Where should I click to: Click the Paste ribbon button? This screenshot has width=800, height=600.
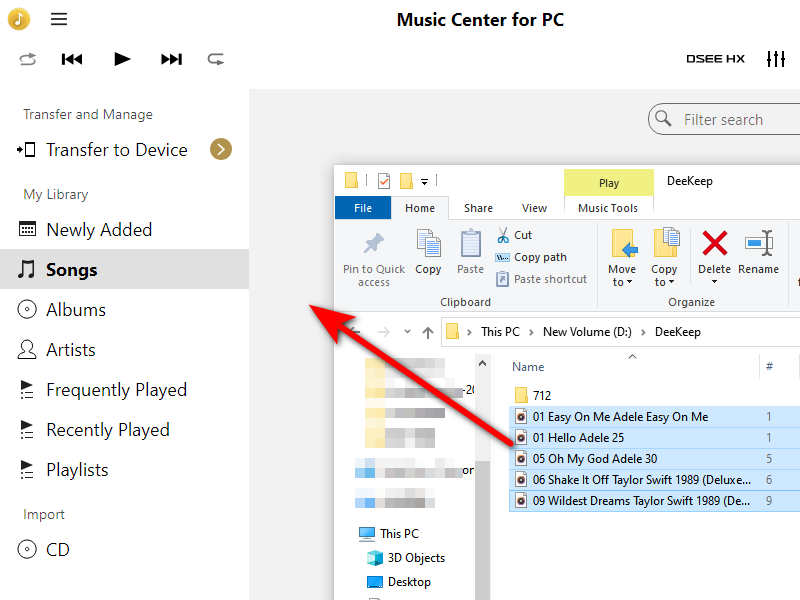(x=470, y=252)
